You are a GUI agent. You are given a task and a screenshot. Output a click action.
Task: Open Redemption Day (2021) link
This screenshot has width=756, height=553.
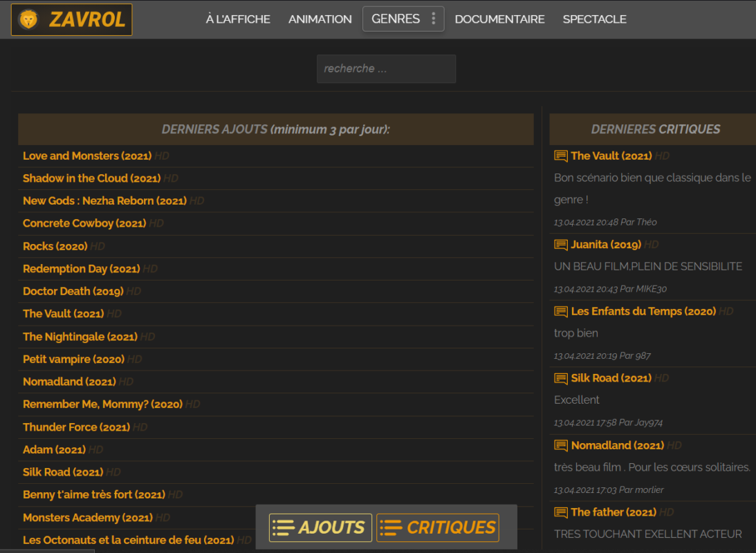(x=82, y=269)
